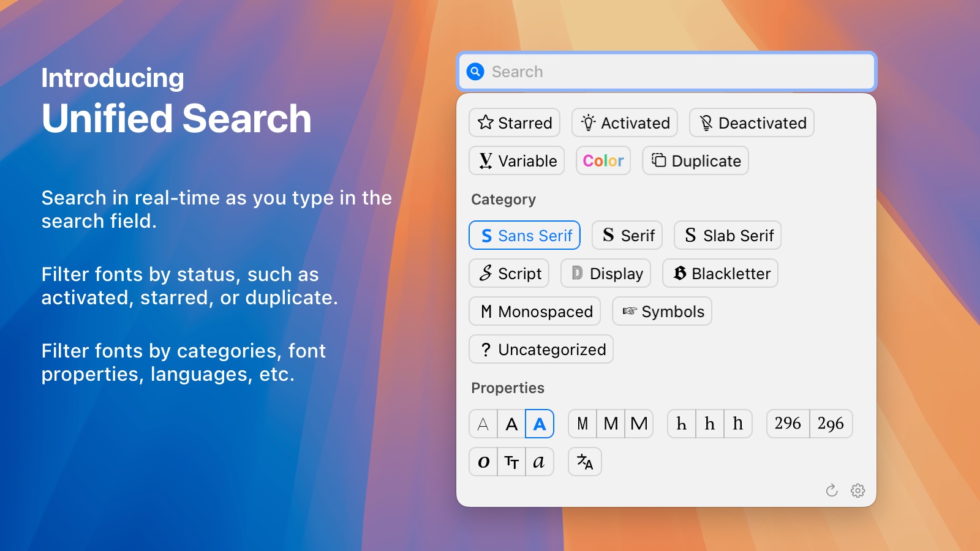This screenshot has width=980, height=551.
Task: Choose the Slab Serif category
Action: (x=728, y=236)
